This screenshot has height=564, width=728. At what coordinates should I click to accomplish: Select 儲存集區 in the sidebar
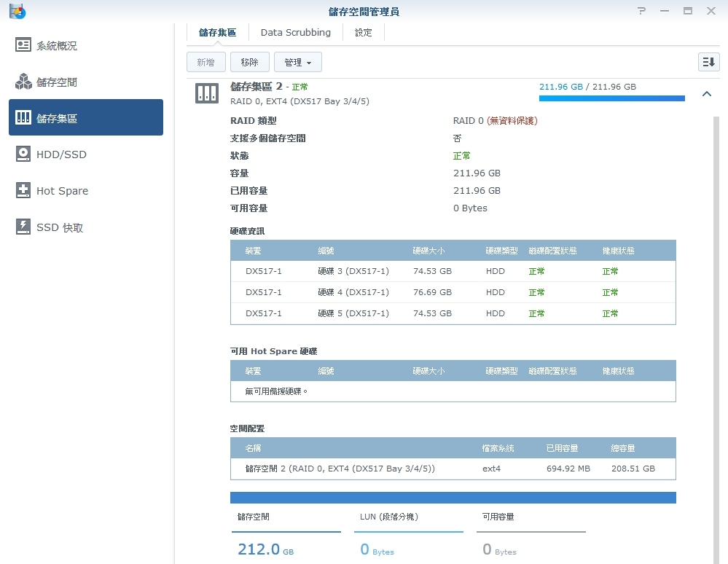click(86, 117)
